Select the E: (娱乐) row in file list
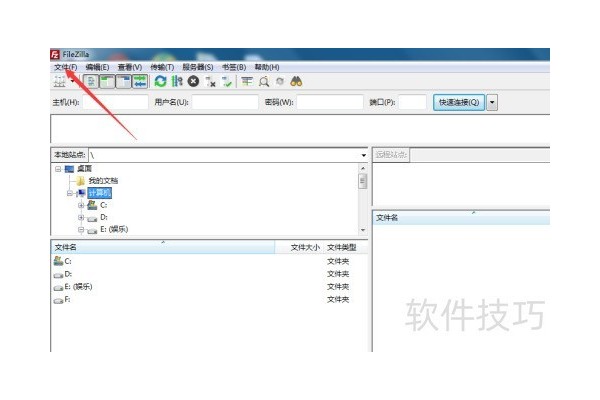The height and width of the screenshot is (400, 600). [209, 287]
